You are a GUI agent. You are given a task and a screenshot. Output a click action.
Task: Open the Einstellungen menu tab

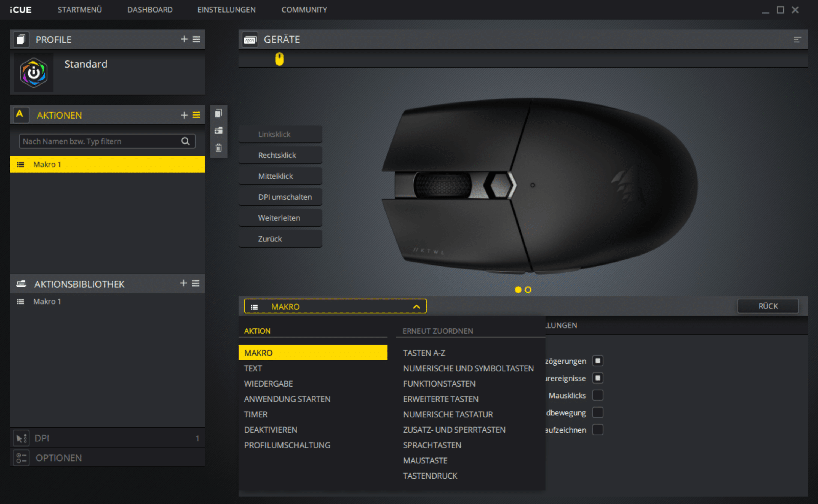227,10
